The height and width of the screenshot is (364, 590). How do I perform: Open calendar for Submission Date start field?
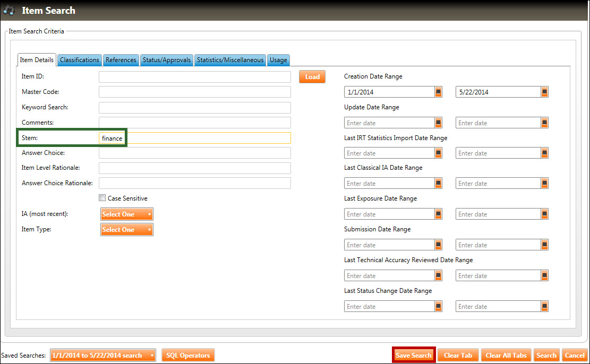[x=438, y=245]
